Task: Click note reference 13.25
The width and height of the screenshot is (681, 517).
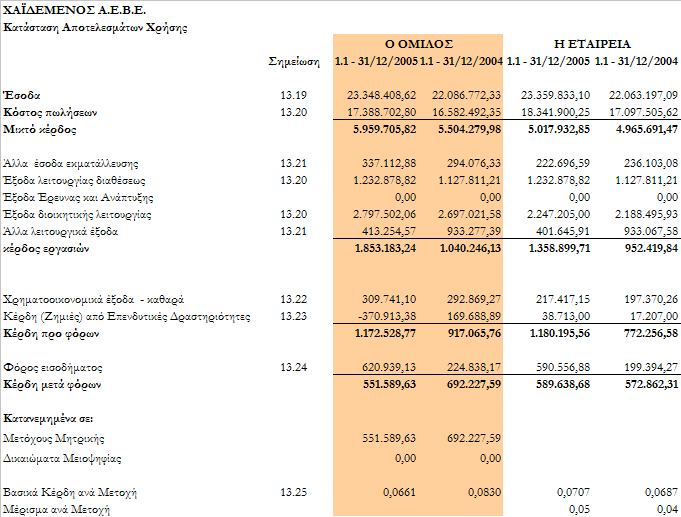Action: [294, 493]
